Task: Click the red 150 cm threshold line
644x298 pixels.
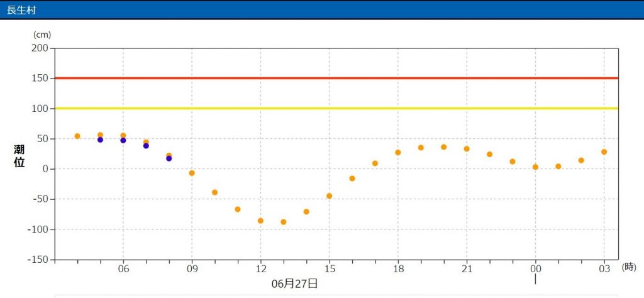Action: click(336, 78)
